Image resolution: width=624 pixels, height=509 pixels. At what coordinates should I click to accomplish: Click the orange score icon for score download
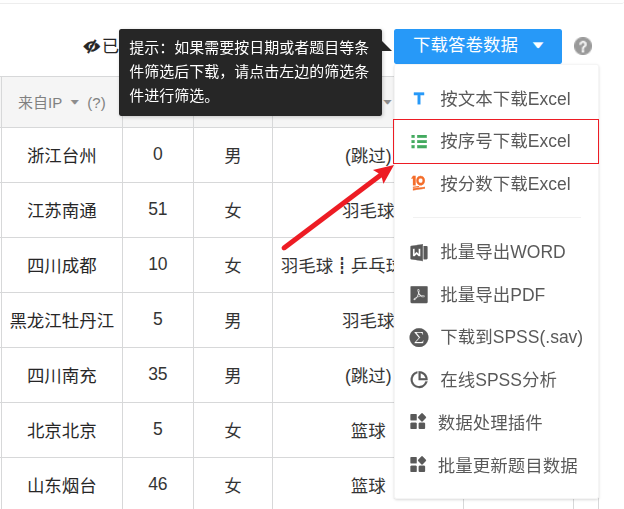pos(418,183)
